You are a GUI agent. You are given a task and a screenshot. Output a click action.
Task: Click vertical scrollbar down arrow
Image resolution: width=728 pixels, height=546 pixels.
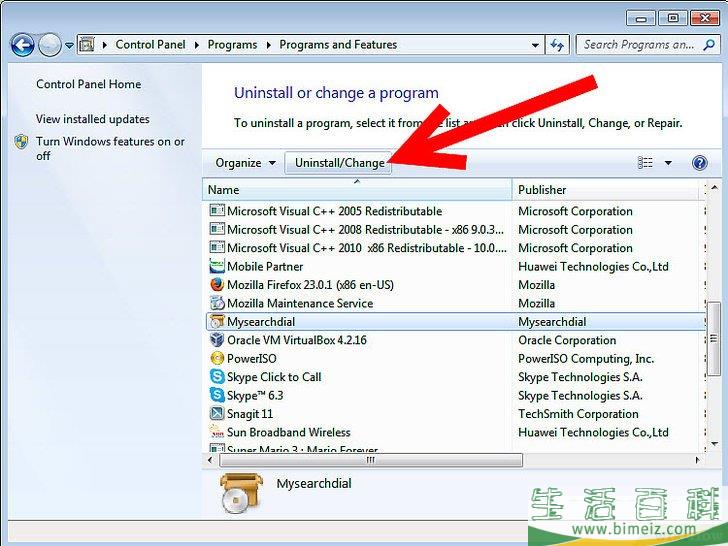[x=715, y=444]
